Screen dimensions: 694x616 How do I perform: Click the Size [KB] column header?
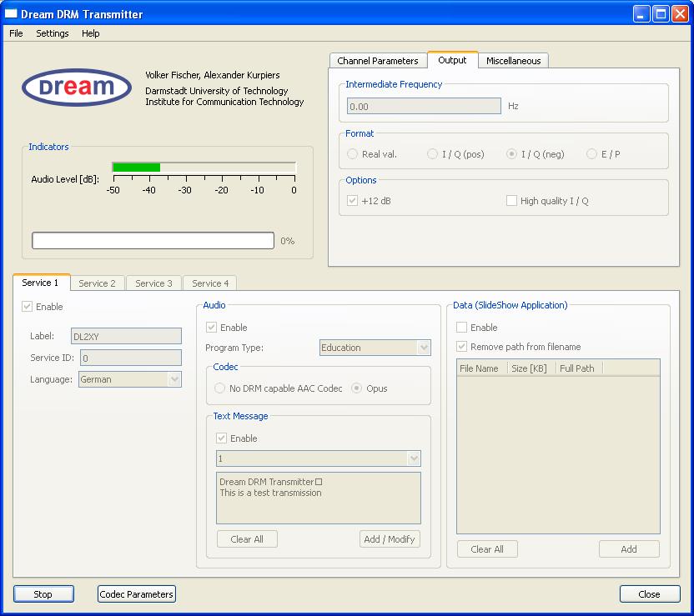(531, 368)
